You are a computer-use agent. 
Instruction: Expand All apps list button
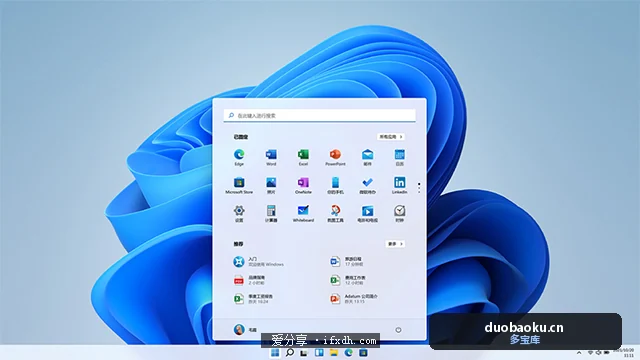[391, 137]
